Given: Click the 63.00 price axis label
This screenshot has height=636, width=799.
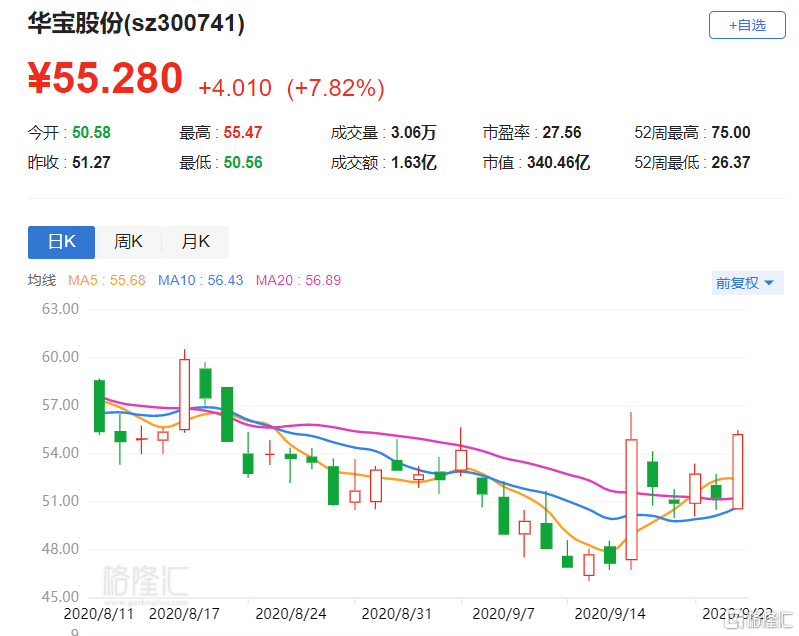Looking at the screenshot, I should [x=60, y=309].
